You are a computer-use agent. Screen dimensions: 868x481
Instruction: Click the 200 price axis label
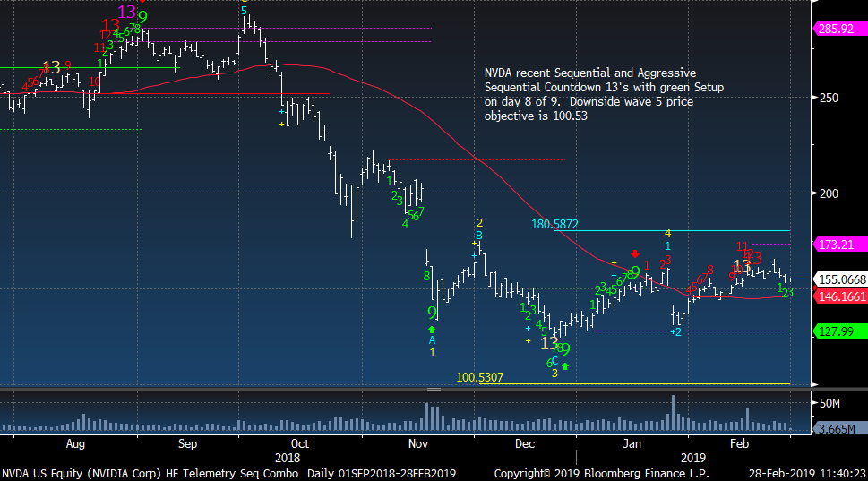829,193
